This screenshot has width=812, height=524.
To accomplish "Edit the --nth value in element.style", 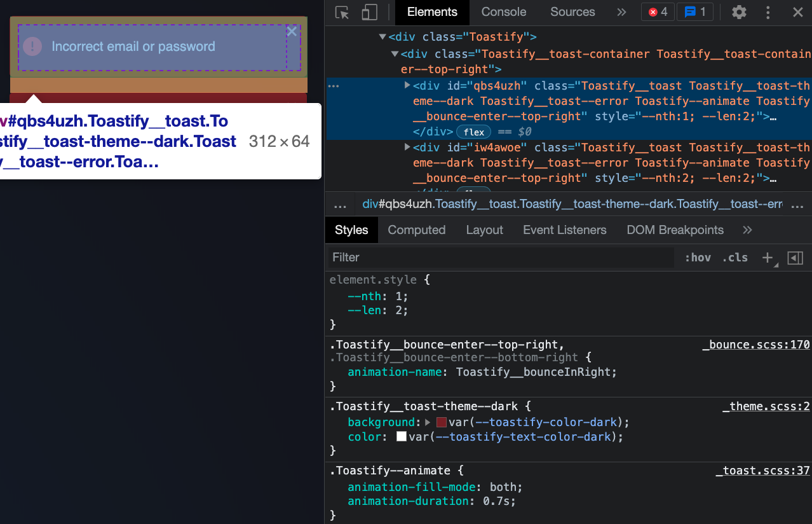I will pos(399,296).
